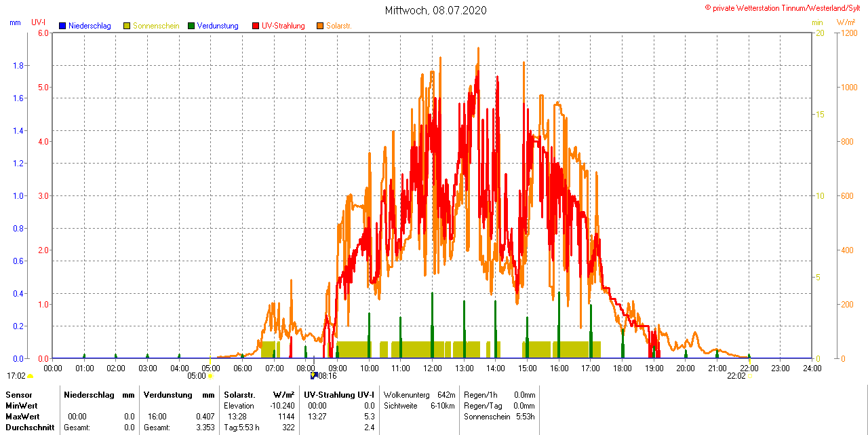
Task: Click the 18:00 x-axis time label
Action: click(x=623, y=368)
